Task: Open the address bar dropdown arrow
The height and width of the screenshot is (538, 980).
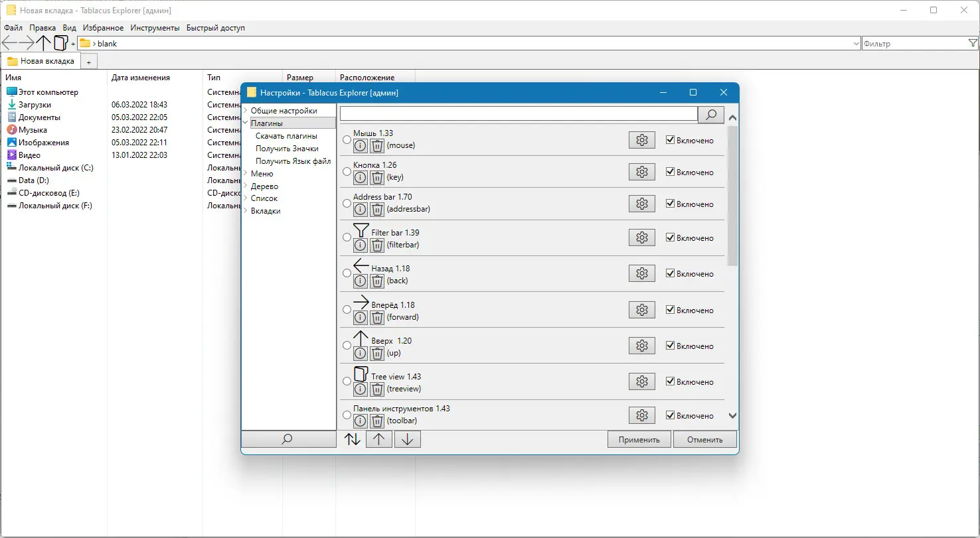Action: tap(856, 44)
